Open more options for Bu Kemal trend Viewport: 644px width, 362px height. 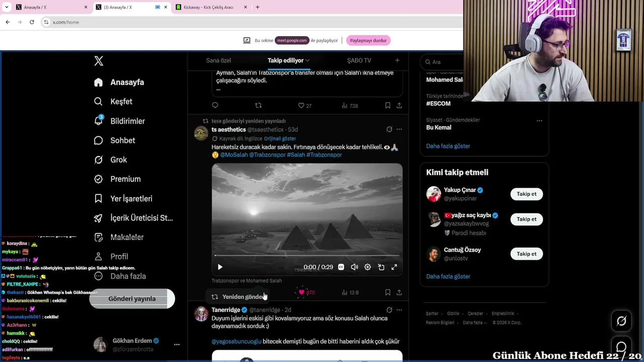click(539, 121)
